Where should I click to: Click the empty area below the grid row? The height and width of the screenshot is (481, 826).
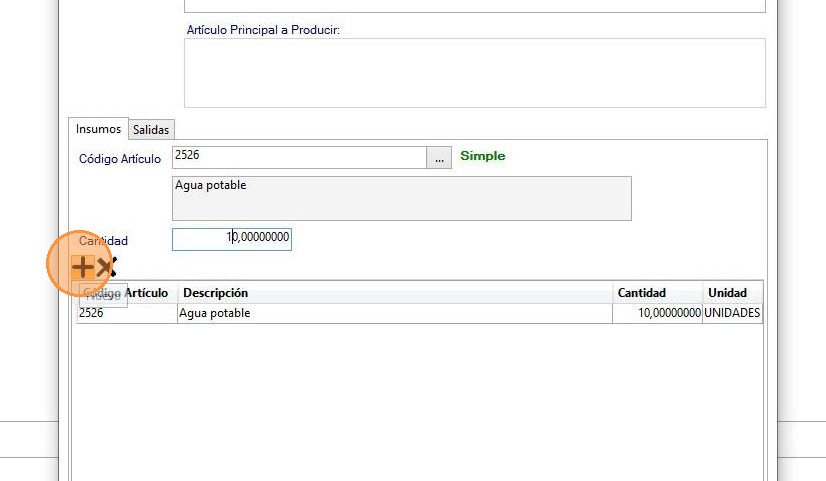tap(420, 400)
